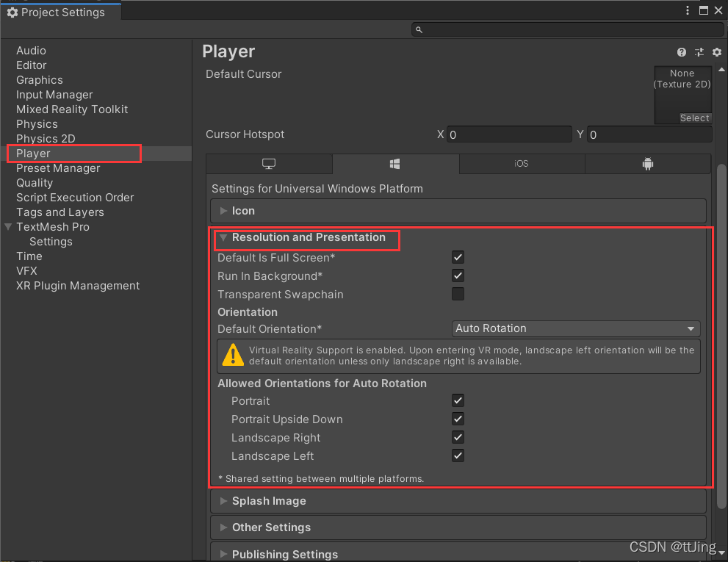
Task: Uncheck Default Is Full Screen
Action: coord(458,257)
